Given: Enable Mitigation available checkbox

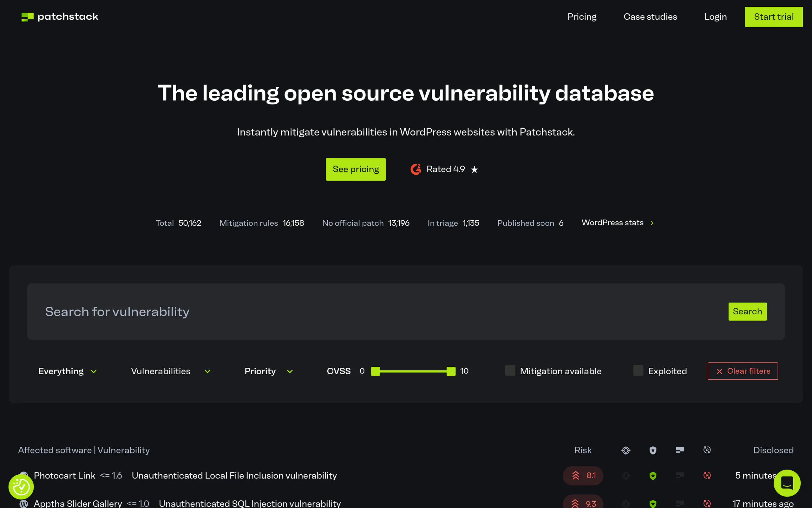Looking at the screenshot, I should [510, 371].
